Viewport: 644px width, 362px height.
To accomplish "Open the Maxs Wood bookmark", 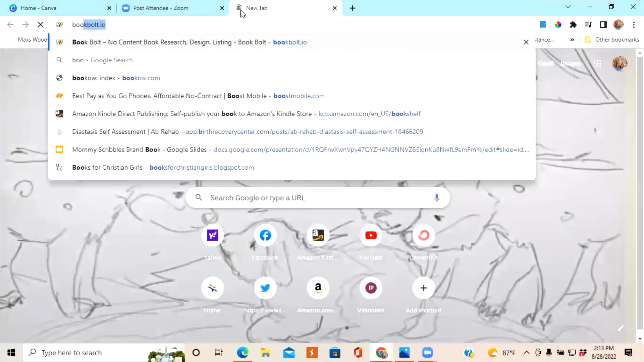I will point(32,40).
